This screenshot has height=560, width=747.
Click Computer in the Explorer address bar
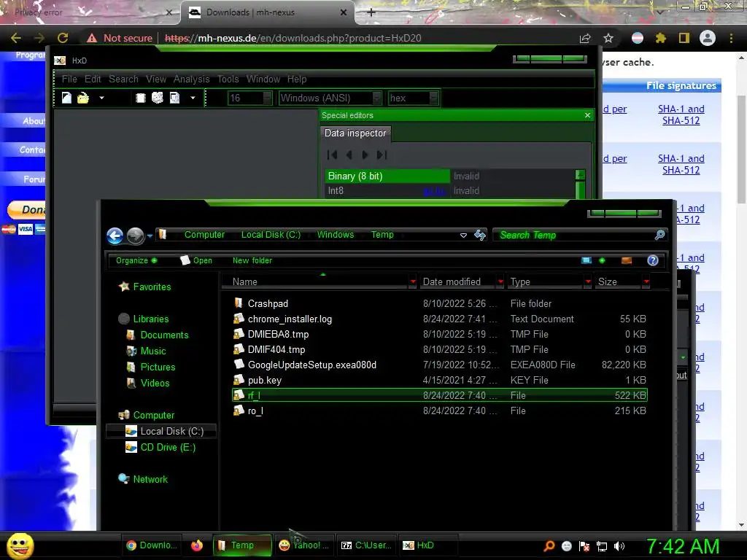(x=204, y=235)
